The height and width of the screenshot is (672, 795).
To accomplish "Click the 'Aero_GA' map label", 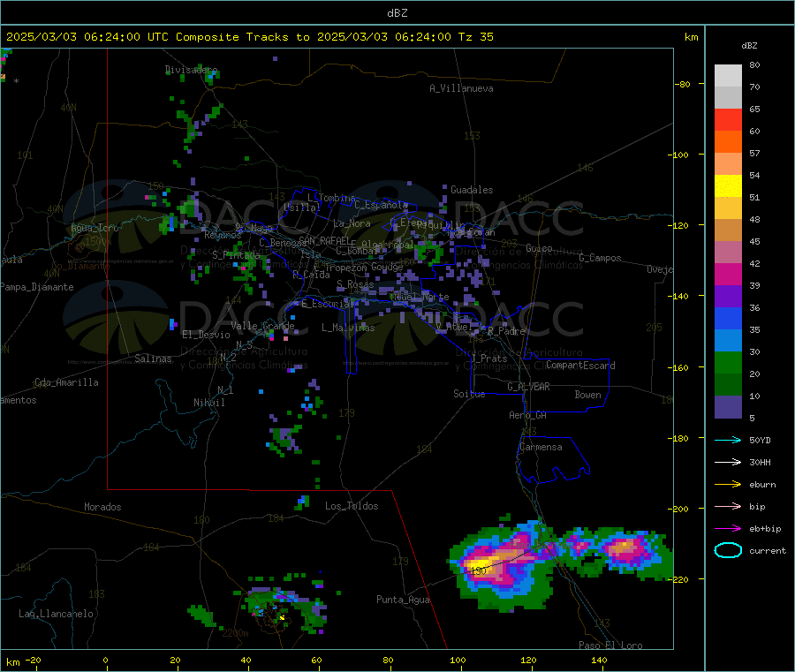I will tap(527, 415).
